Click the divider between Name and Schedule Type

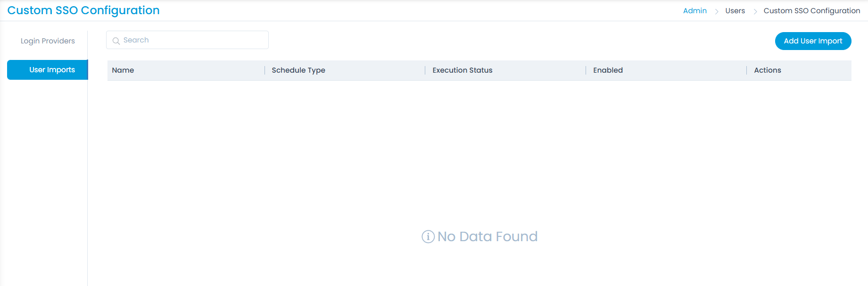[265, 70]
